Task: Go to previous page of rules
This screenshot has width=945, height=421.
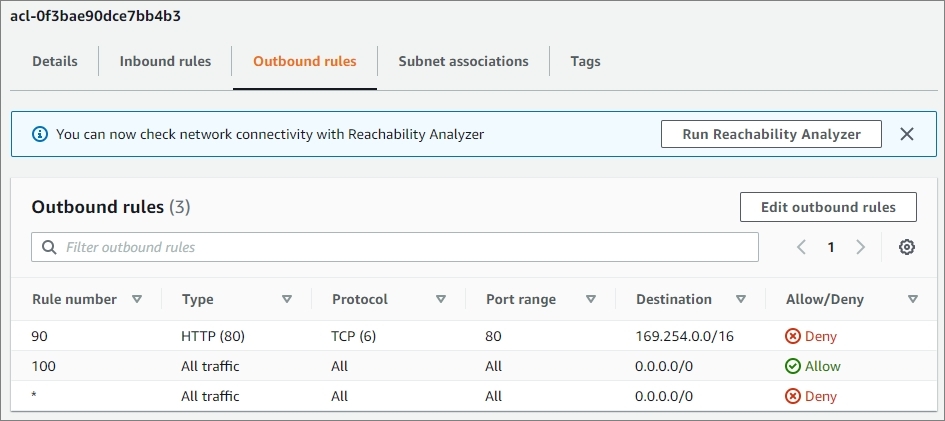Action: [x=801, y=247]
